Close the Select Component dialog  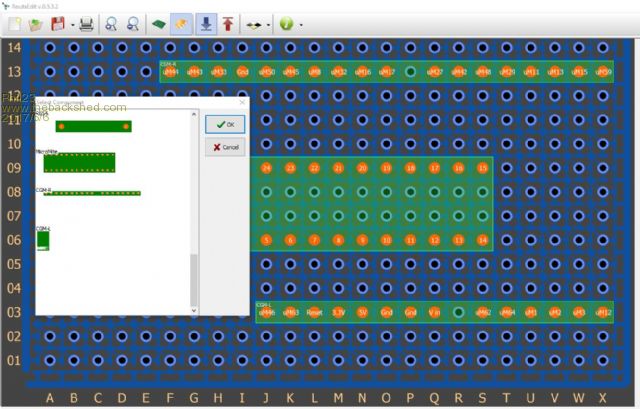pyautogui.click(x=242, y=102)
